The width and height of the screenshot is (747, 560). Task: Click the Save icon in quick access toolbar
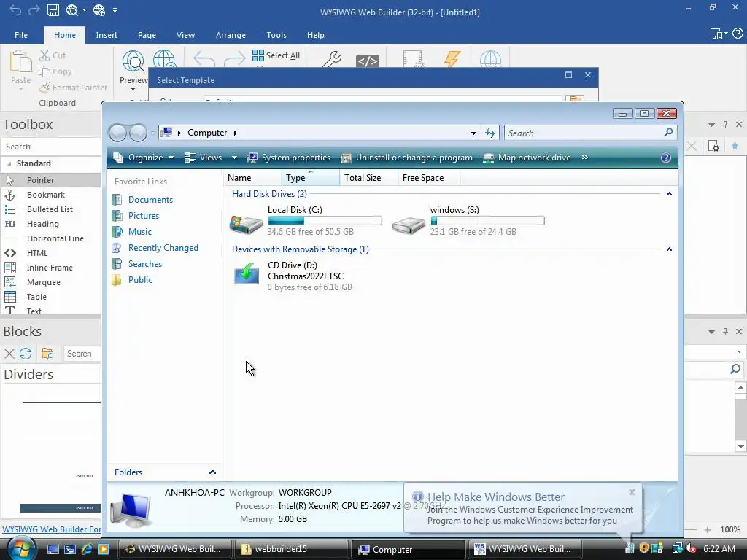53,10
